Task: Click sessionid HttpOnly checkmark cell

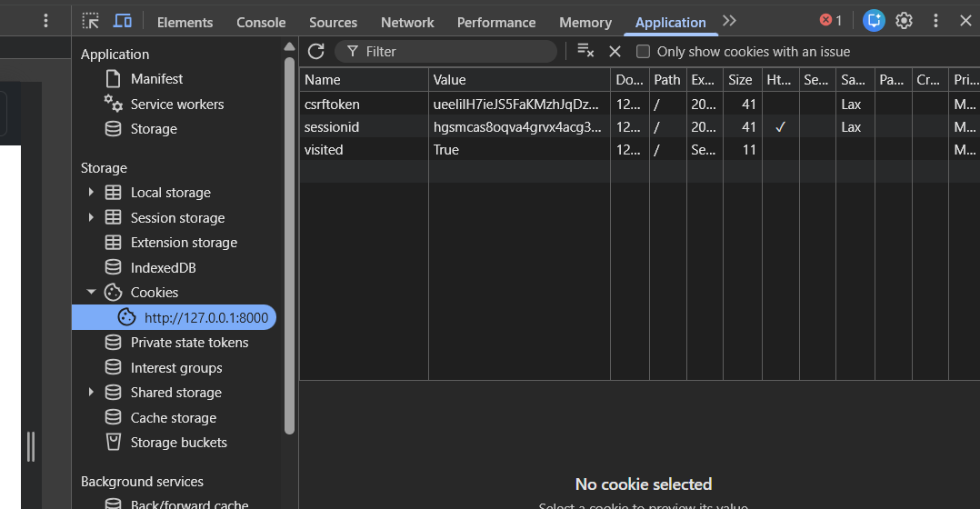Action: point(781,126)
